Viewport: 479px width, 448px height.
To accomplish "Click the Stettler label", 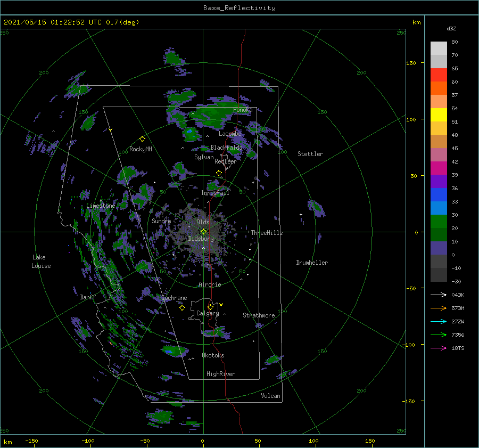I will point(310,154).
